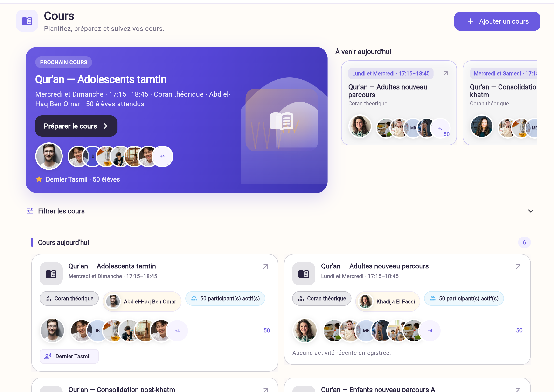Open the Adultes nouveau parcours upcoming card arrow
This screenshot has width=554, height=392.
click(446, 73)
